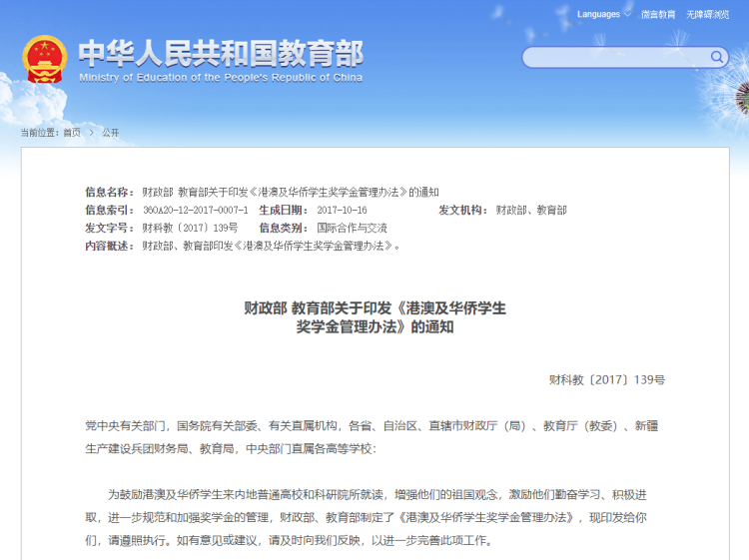Viewport: 749px width, 560px height.
Task: Click the paragraph line starting 为鼓励港澳及华侨学生
Action: pos(377,494)
